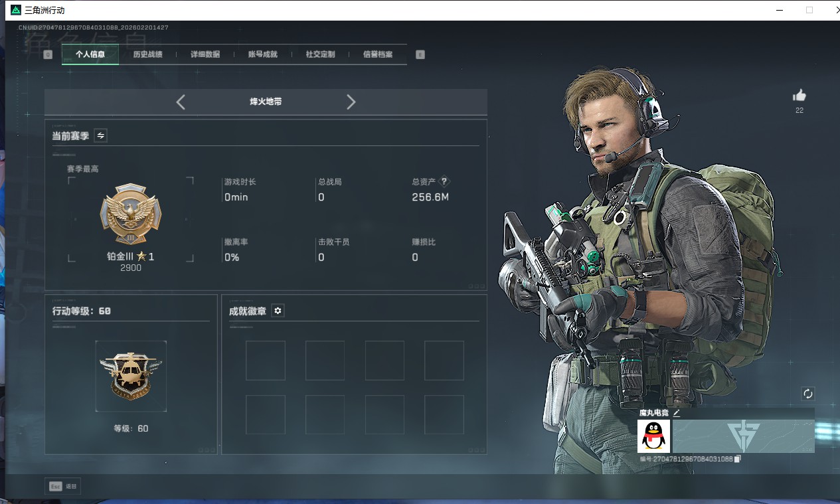The height and width of the screenshot is (504, 840).
Task: Click the edit nickname pencil icon
Action: pyautogui.click(x=677, y=412)
